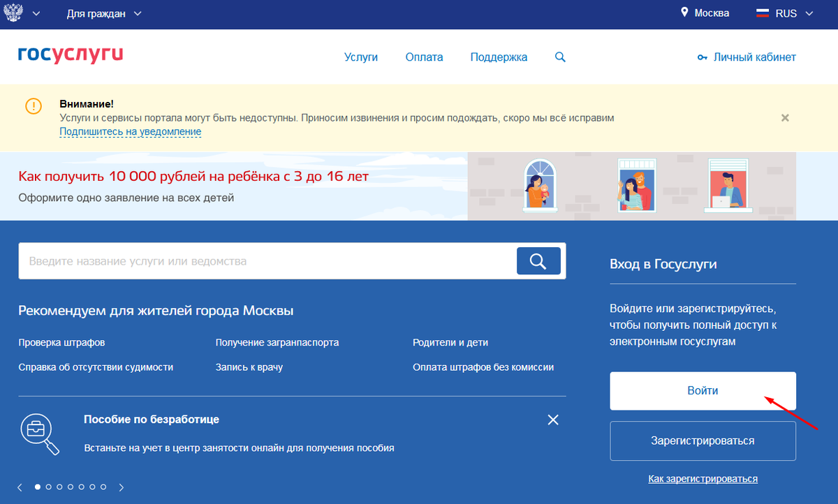Click the man-with-laptop window illustration
The width and height of the screenshot is (838, 504).
728,184
